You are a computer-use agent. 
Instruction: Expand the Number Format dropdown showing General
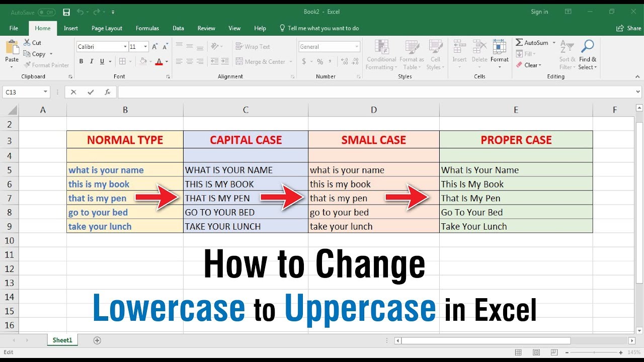357,46
